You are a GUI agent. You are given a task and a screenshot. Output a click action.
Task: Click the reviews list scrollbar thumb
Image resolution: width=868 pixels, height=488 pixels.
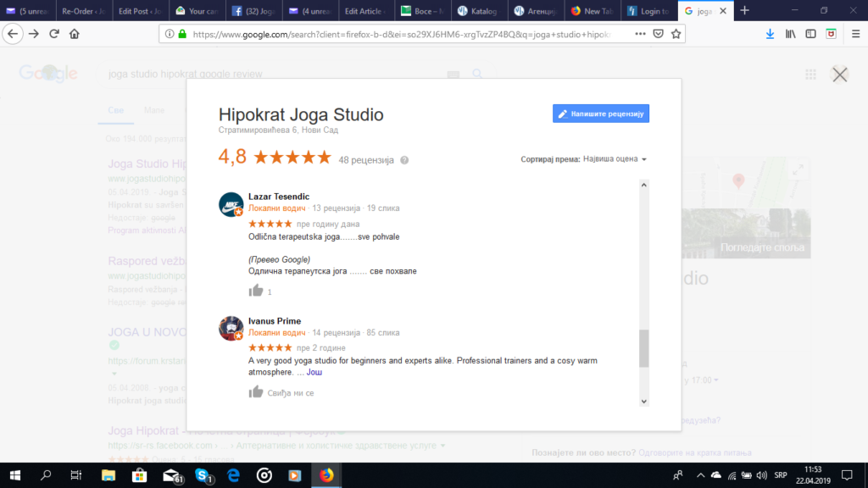pos(644,348)
